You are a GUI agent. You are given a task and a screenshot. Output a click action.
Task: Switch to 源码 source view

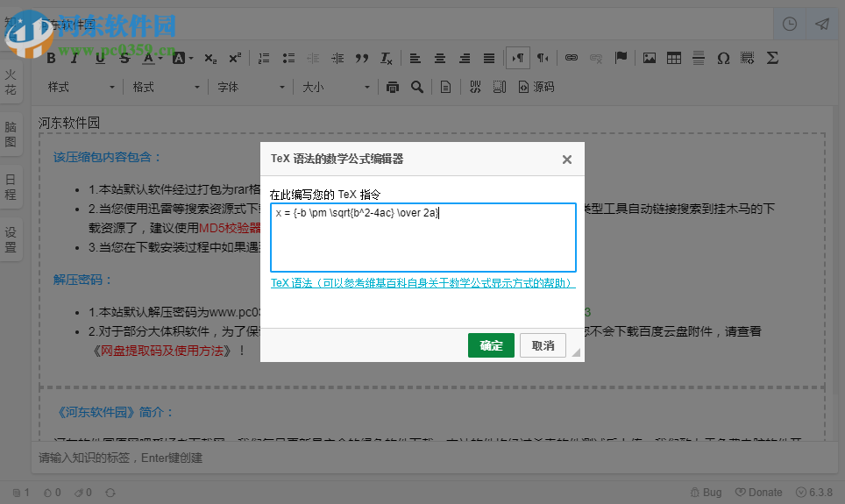click(x=536, y=87)
